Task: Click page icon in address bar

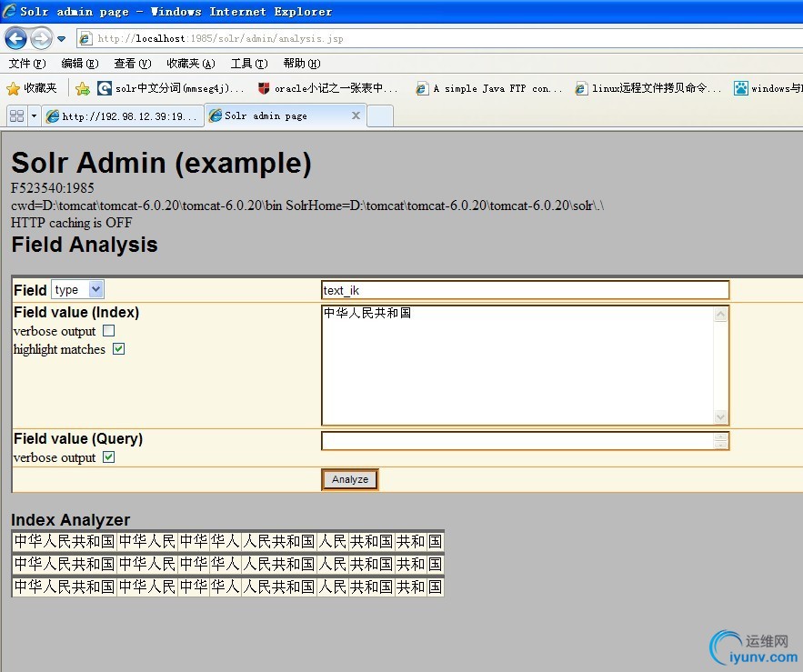Action: [85, 38]
